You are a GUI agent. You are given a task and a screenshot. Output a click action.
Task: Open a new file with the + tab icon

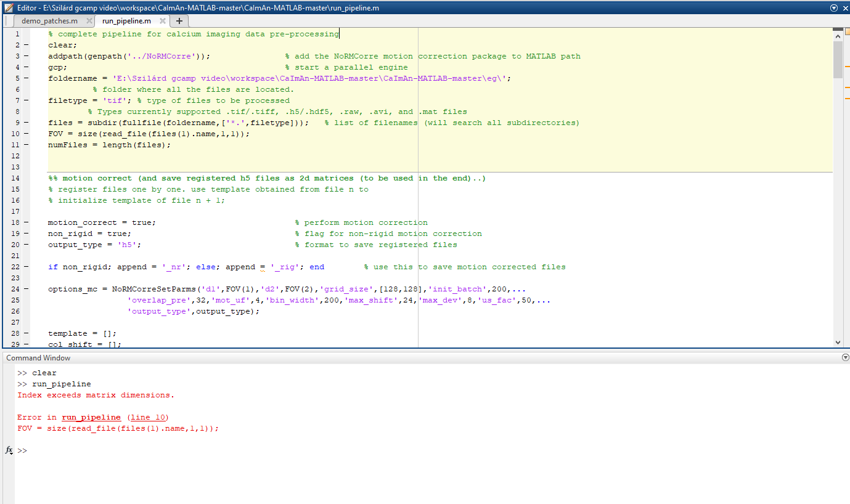point(178,20)
